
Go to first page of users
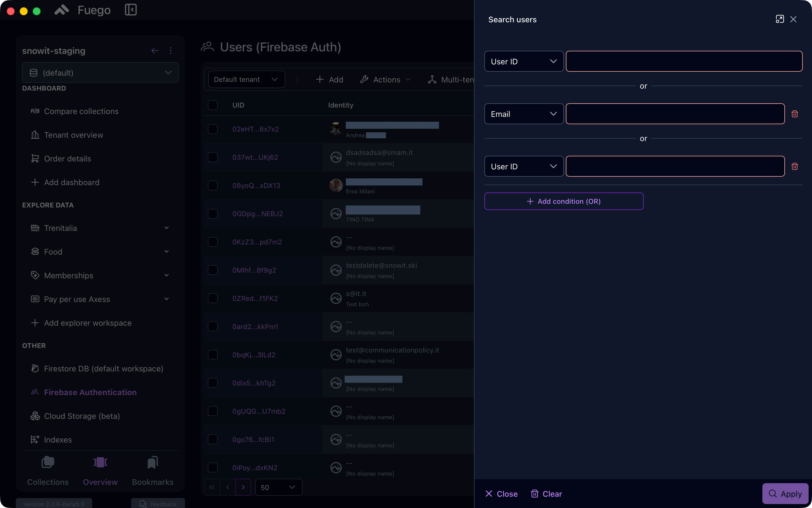[212, 487]
